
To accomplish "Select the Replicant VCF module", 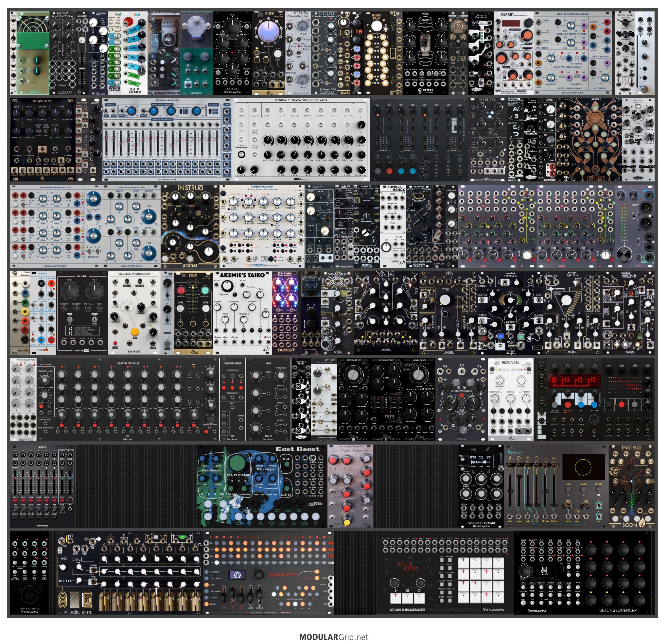I will point(353,399).
